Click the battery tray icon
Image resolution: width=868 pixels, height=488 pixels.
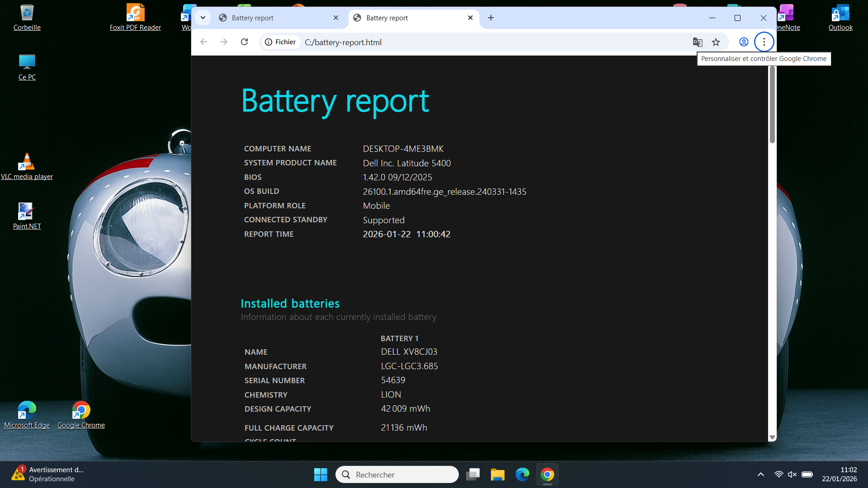click(x=807, y=474)
